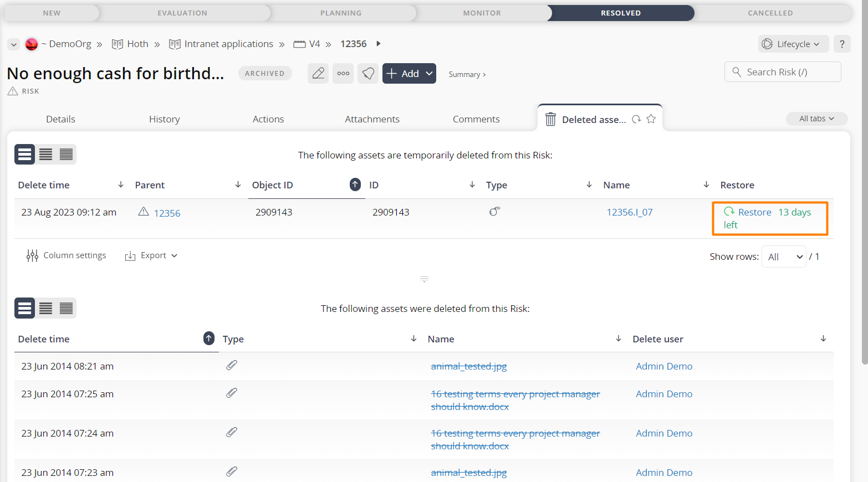Click attachment icon for 08:21 am row

232,365
